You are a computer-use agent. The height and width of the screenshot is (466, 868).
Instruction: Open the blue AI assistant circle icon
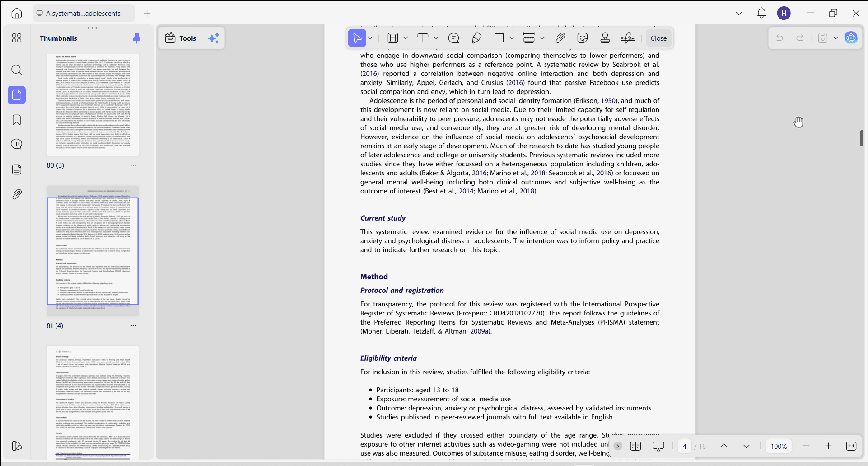(851, 38)
